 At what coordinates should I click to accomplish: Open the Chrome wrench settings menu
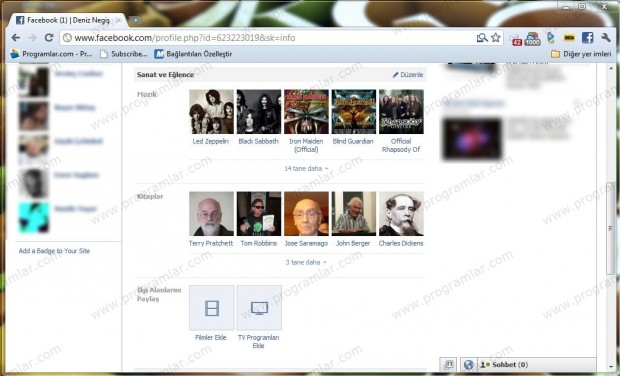605,38
